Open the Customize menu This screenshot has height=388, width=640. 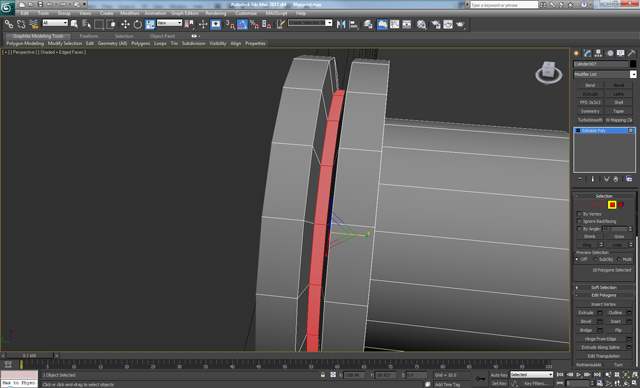[x=246, y=13]
